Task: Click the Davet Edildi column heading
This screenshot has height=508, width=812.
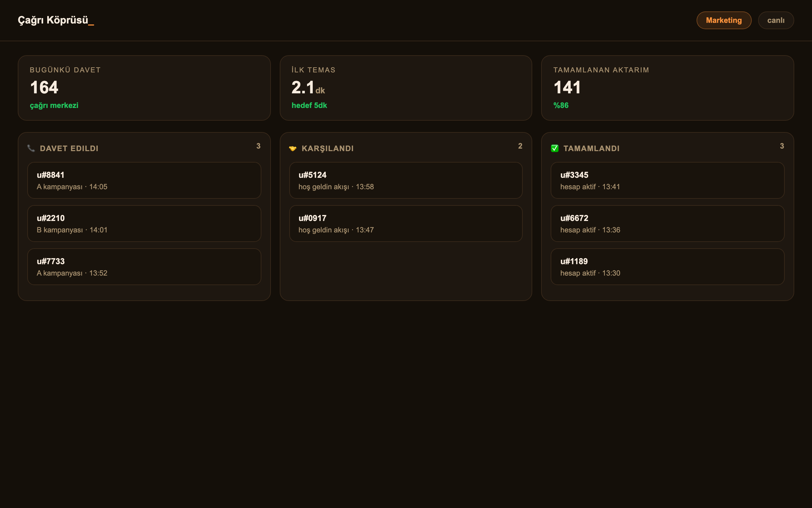Action: pos(69,149)
